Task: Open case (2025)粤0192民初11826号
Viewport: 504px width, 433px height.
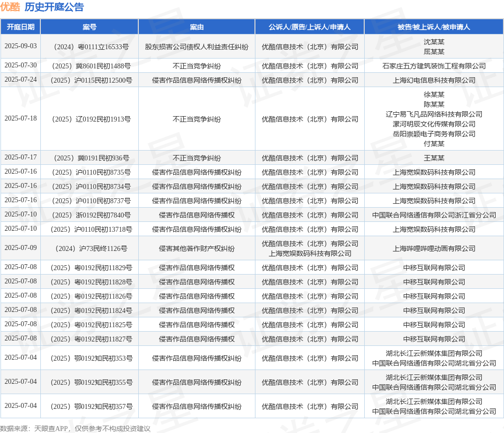Action: [91, 296]
